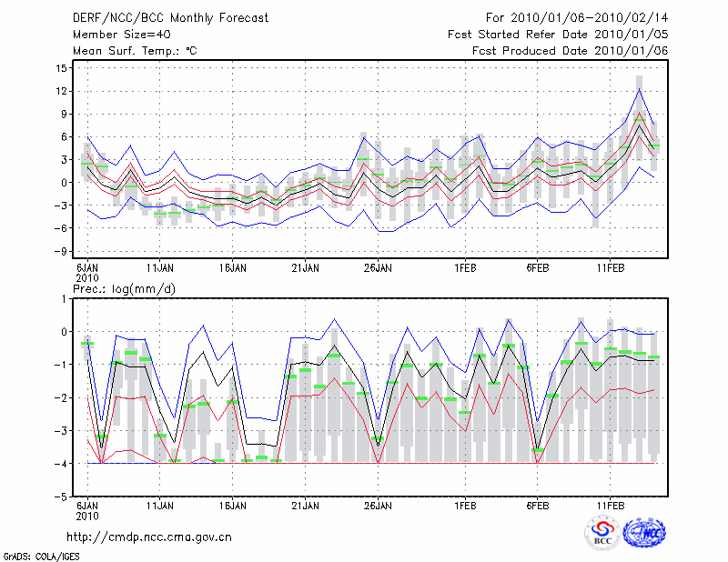The width and height of the screenshot is (728, 562).
Task: Open the cmdp.ncc.cma.gov.cn URL link
Action: (x=149, y=537)
